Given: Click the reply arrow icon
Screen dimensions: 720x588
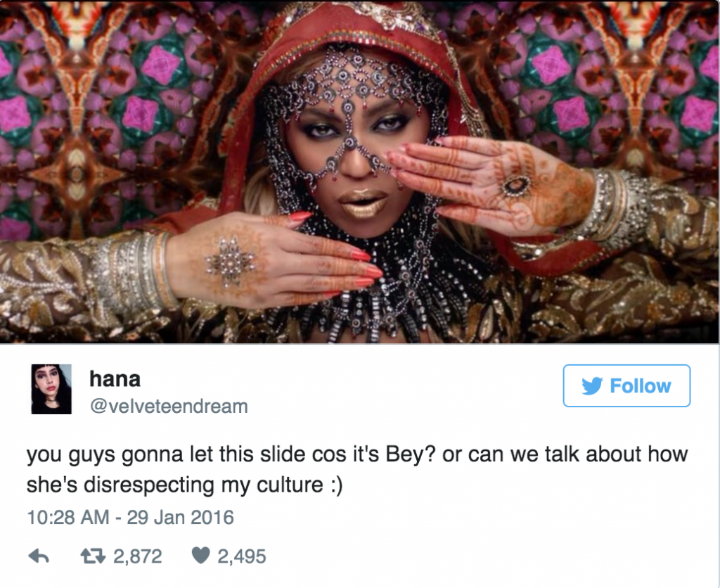Looking at the screenshot, I should [x=39, y=556].
